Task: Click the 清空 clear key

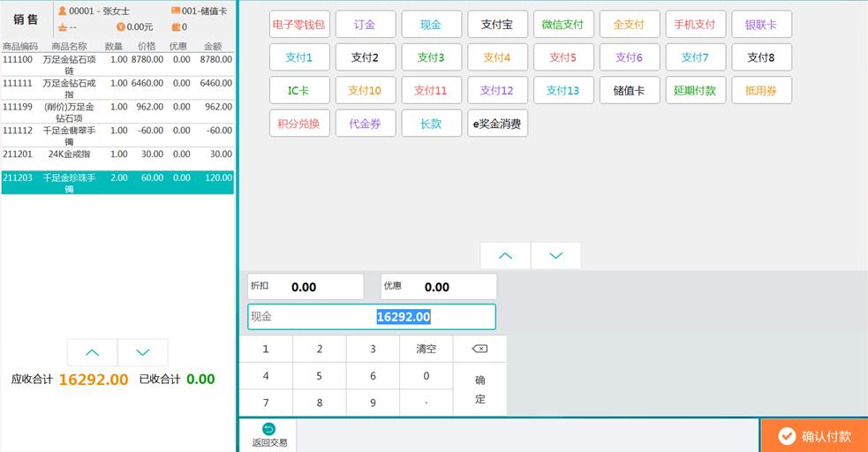Action: (426, 349)
